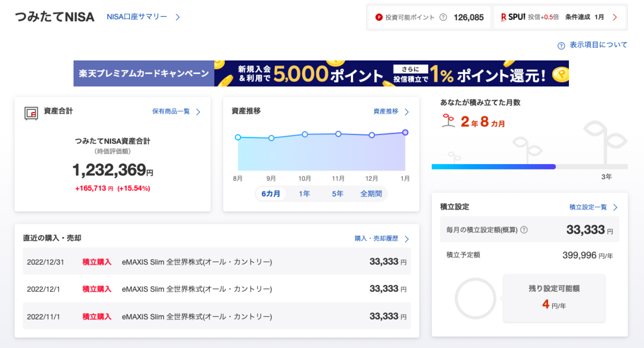The image size is (644, 348).
Task: Click the sprout icon beside 2年8カ月
Action: (449, 121)
